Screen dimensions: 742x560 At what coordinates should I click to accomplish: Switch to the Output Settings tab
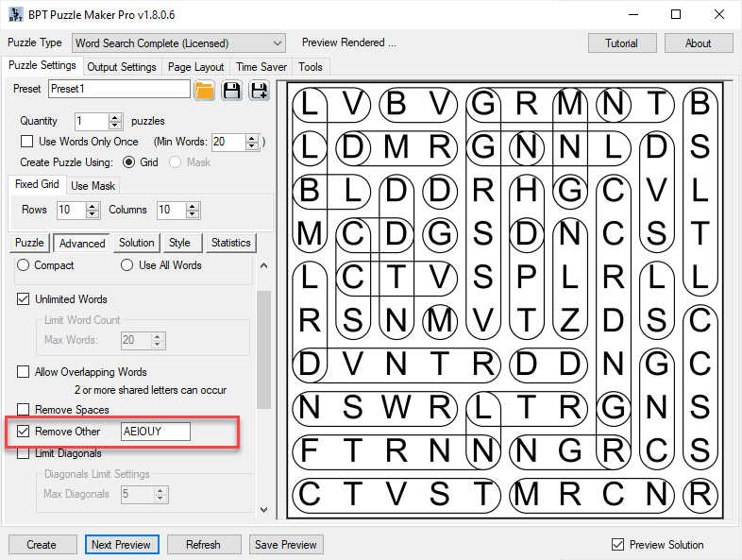click(x=122, y=67)
